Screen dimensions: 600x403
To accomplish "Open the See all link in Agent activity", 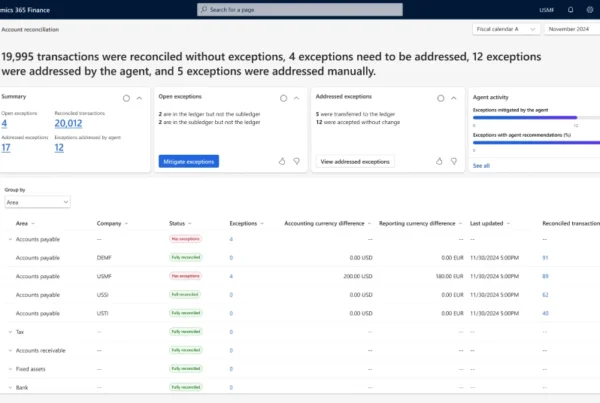I will [481, 165].
